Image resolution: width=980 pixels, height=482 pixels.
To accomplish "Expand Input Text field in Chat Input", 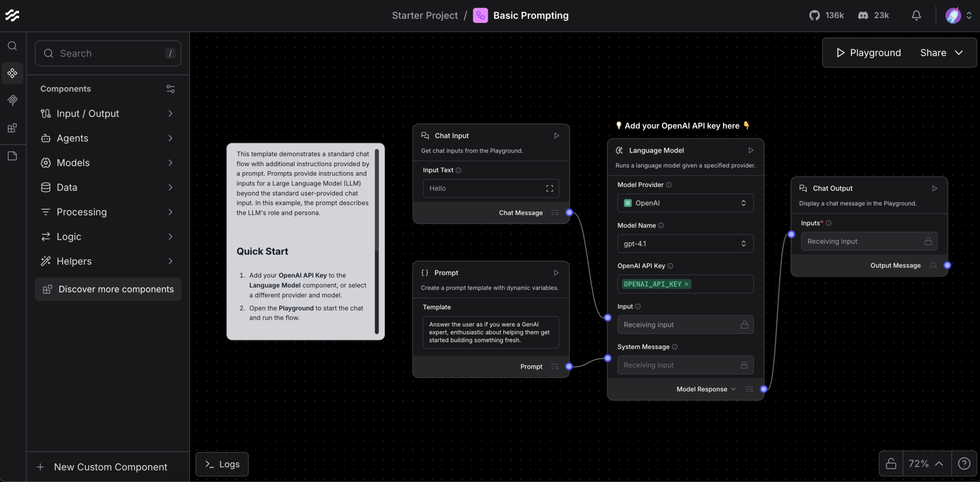I will (549, 189).
